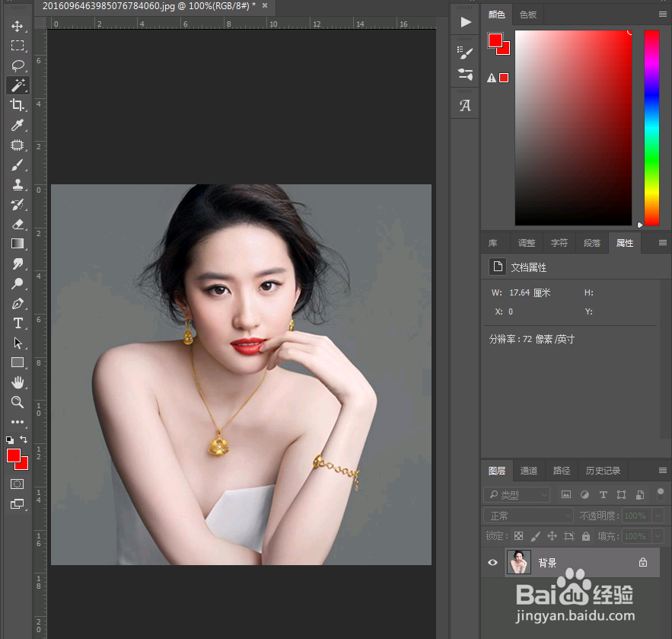Open the Glyphs panel icon
Screen dimensions: 672x639
click(x=465, y=105)
